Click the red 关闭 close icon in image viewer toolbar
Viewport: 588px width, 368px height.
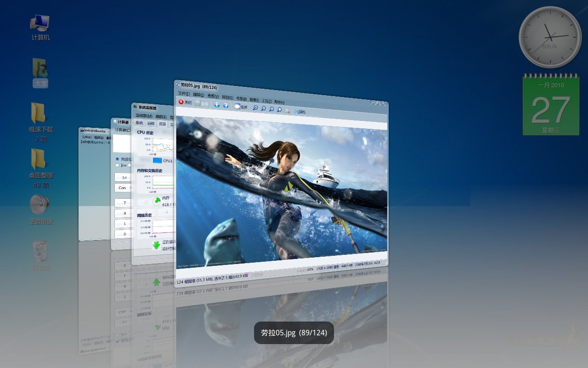[x=181, y=102]
